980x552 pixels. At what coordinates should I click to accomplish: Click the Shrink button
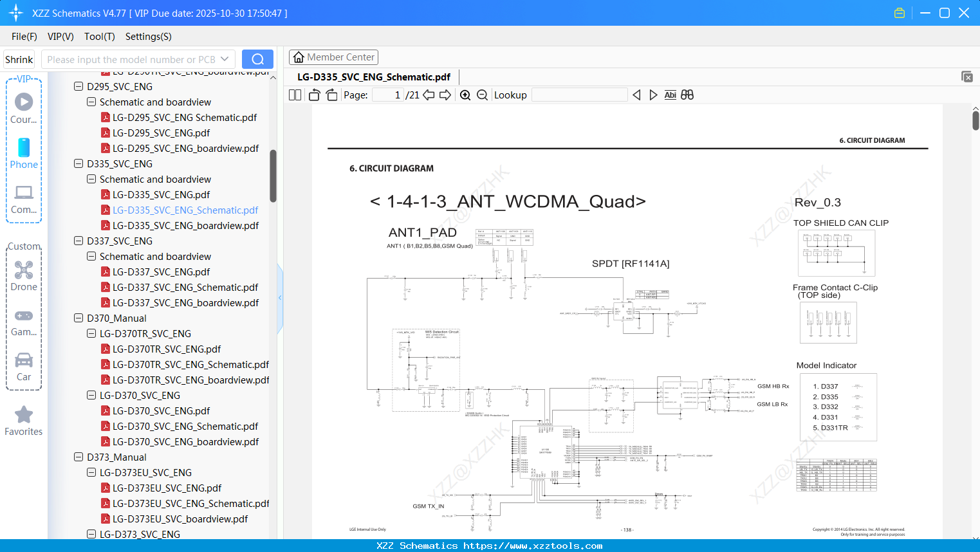(x=19, y=59)
